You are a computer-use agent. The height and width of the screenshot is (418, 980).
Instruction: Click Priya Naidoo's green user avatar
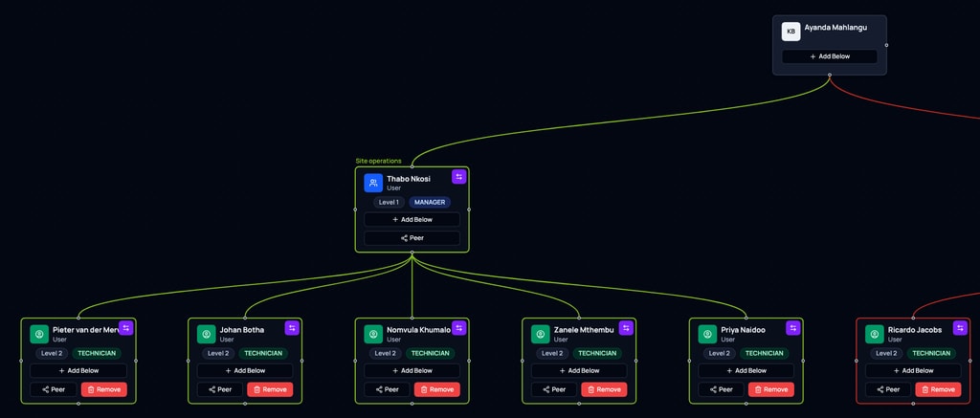click(x=707, y=334)
